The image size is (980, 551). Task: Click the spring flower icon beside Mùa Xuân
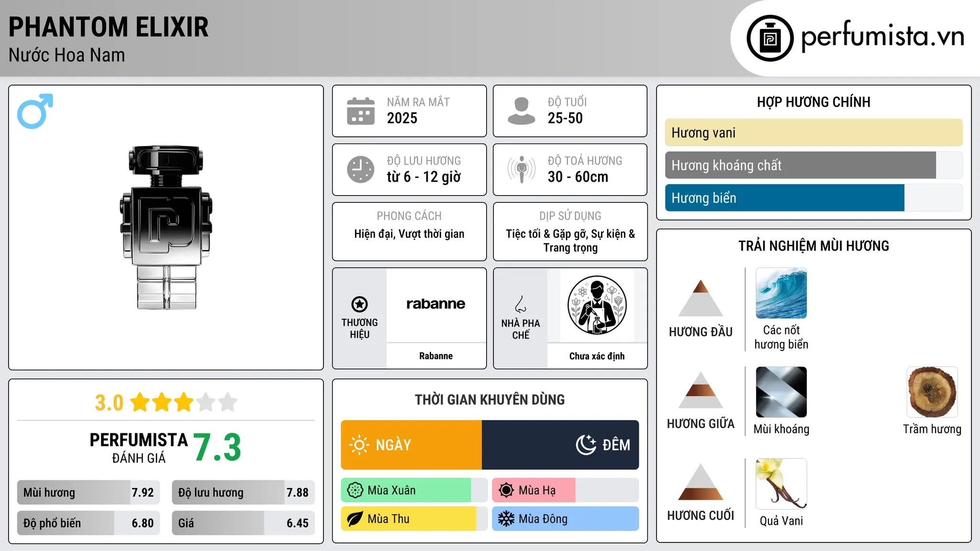[355, 490]
